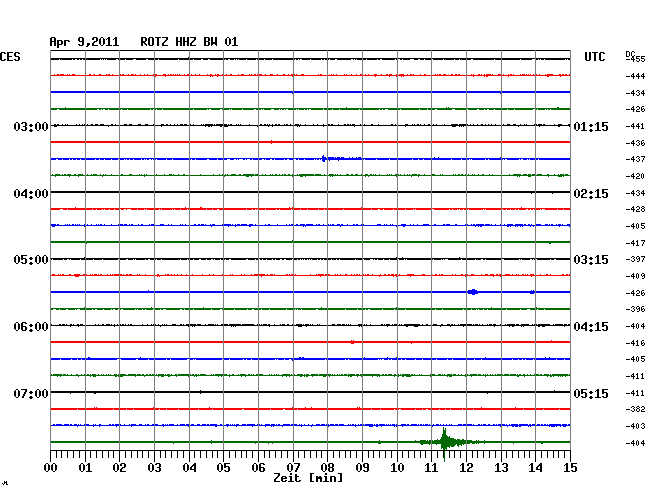Click minute tick label 15
The width and height of the screenshot is (650, 494).
(570, 467)
